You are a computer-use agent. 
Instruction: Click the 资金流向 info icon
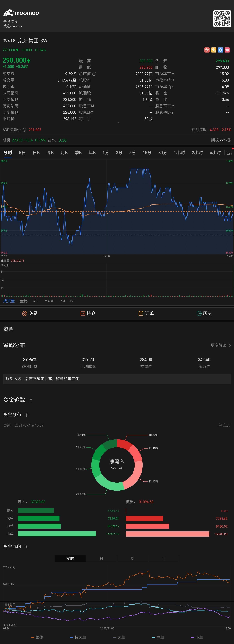27,547
